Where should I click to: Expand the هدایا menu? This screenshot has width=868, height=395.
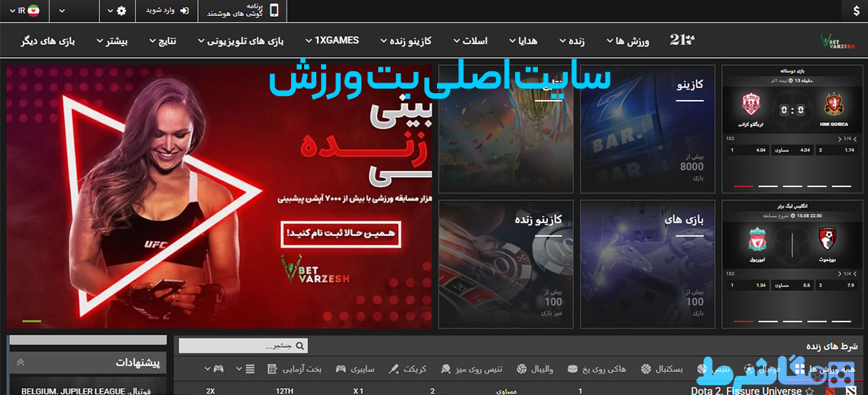coord(523,40)
